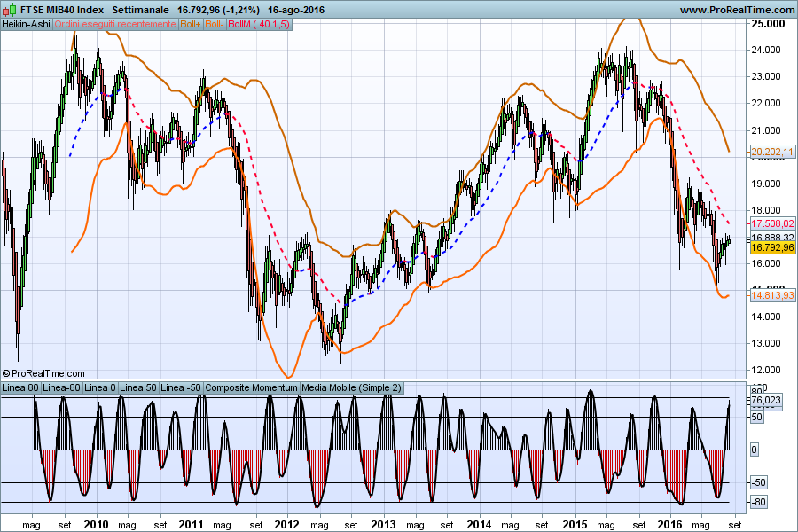The width and height of the screenshot is (798, 532).
Task: Open the Media Mobile (Simple 2) label
Action: [352, 387]
